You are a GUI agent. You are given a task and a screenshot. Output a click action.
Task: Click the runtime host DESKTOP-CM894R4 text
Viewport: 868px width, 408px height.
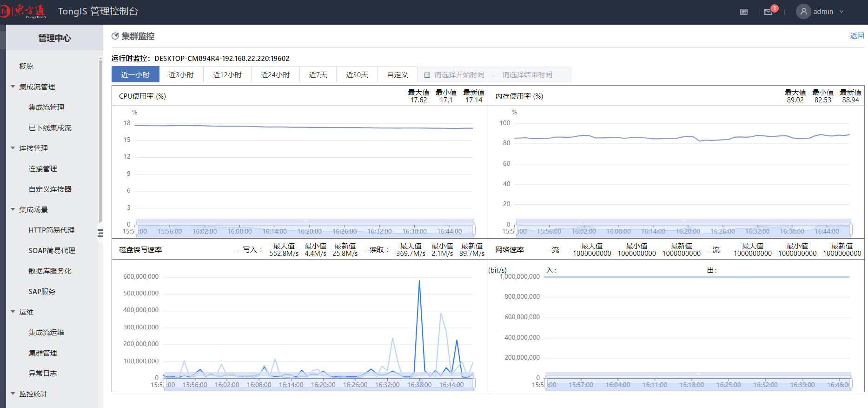click(222, 58)
